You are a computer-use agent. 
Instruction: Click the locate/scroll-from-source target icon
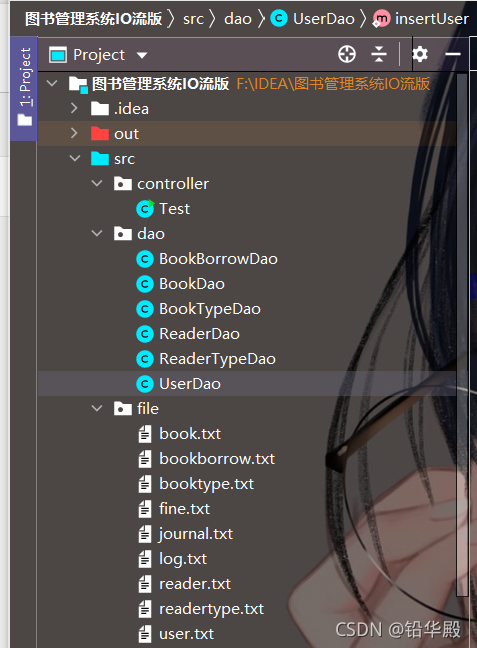click(x=346, y=54)
